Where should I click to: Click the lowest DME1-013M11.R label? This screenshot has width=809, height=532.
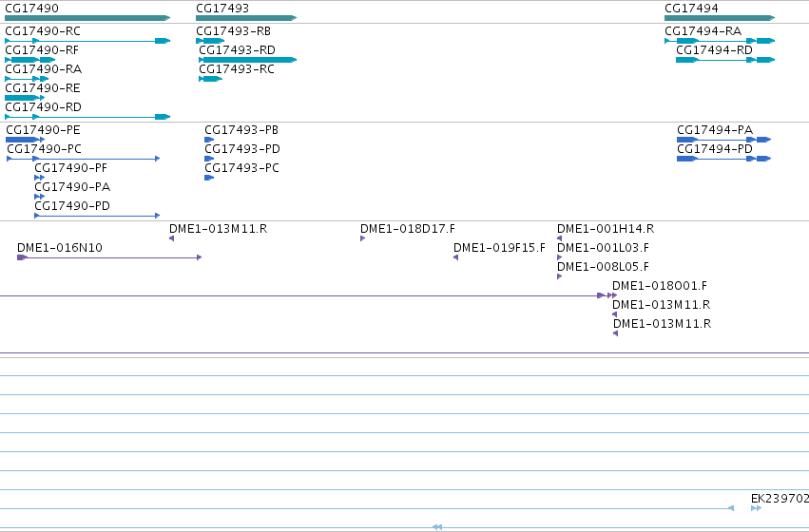tap(662, 324)
